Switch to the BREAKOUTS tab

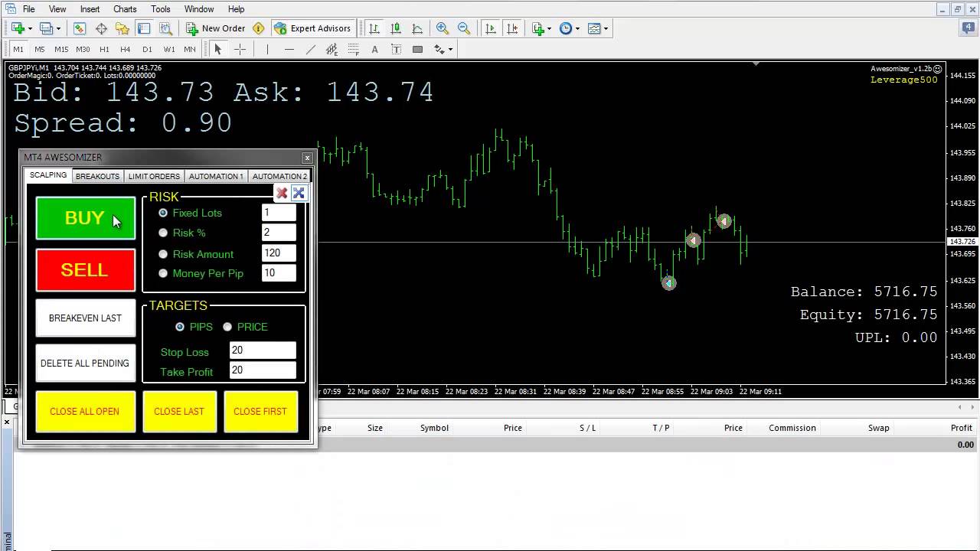coord(97,176)
